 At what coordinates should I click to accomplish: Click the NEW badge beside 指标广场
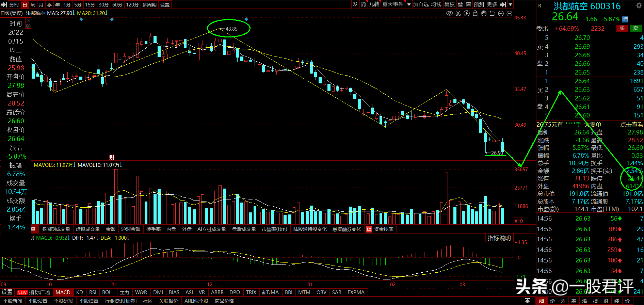22,292
